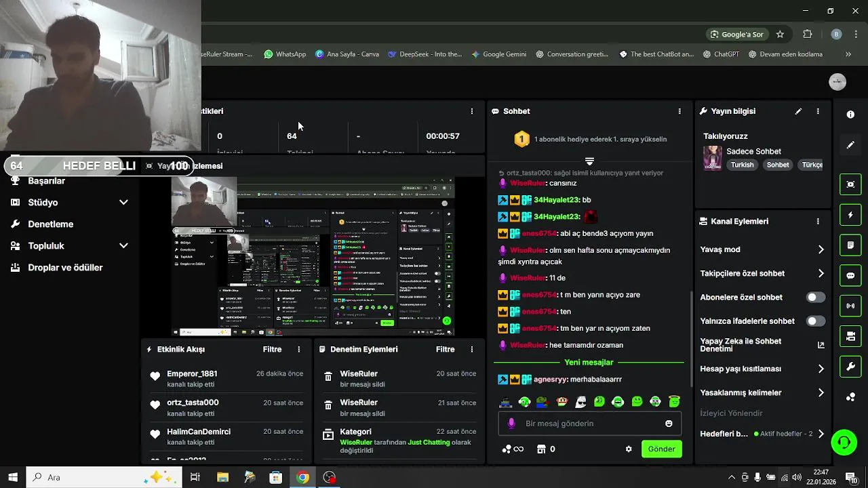Image resolution: width=868 pixels, height=488 pixels.
Task: Toggle Yalnızca ifadelerle sohbet switch
Action: point(816,321)
